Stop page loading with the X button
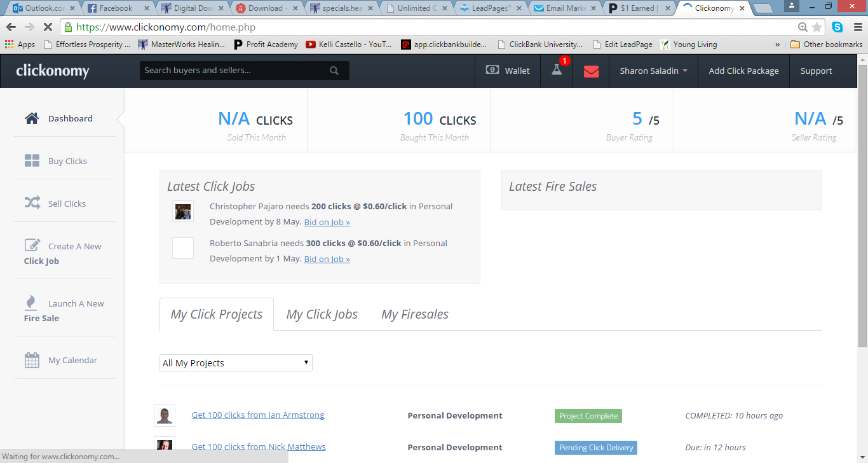This screenshot has width=868, height=463. point(48,27)
